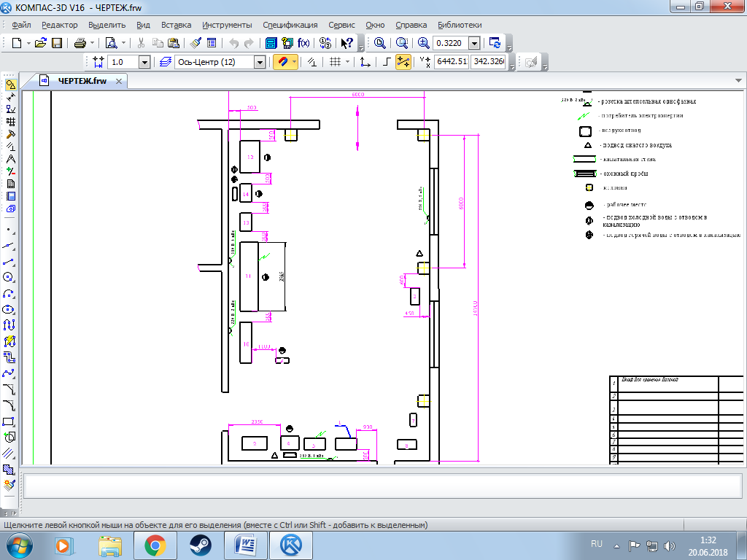Click the Save document icon

(x=56, y=43)
